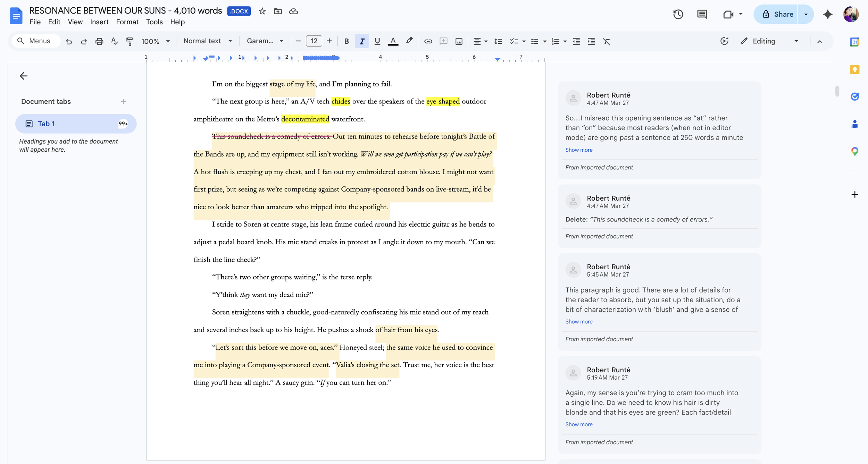Search the Menus box
Image resolution: width=868 pixels, height=464 pixels.
pos(36,41)
